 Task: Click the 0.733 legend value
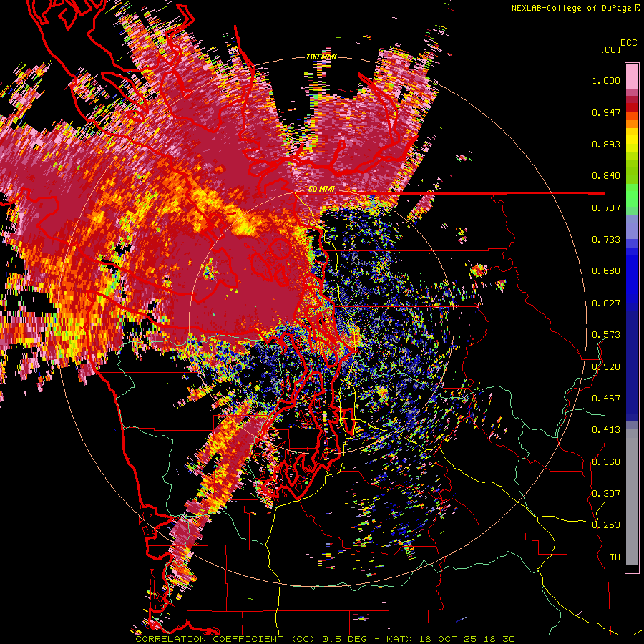tap(606, 240)
